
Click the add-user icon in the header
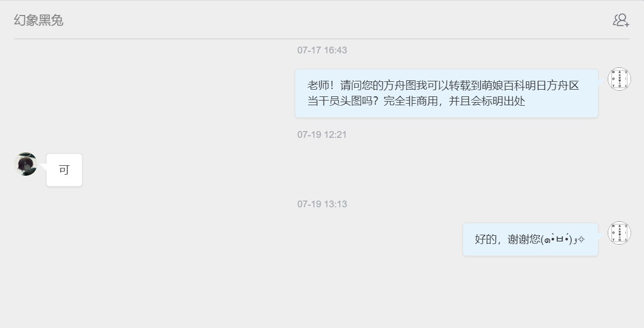tap(621, 20)
